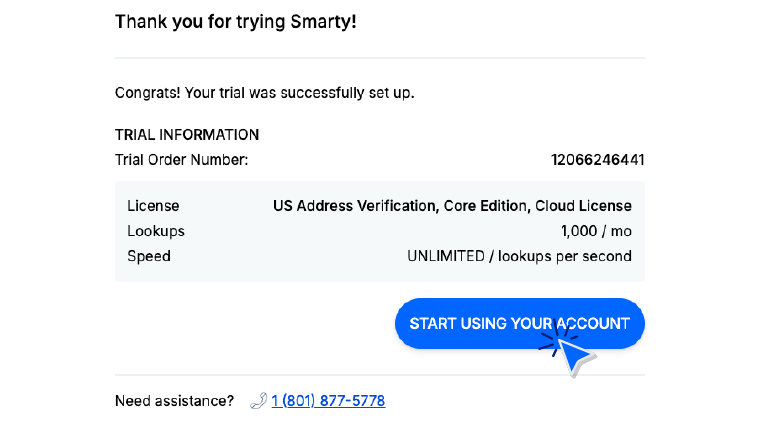Click the 'Trial Order Number:' label
The height and width of the screenshot is (425, 760).
click(x=181, y=159)
